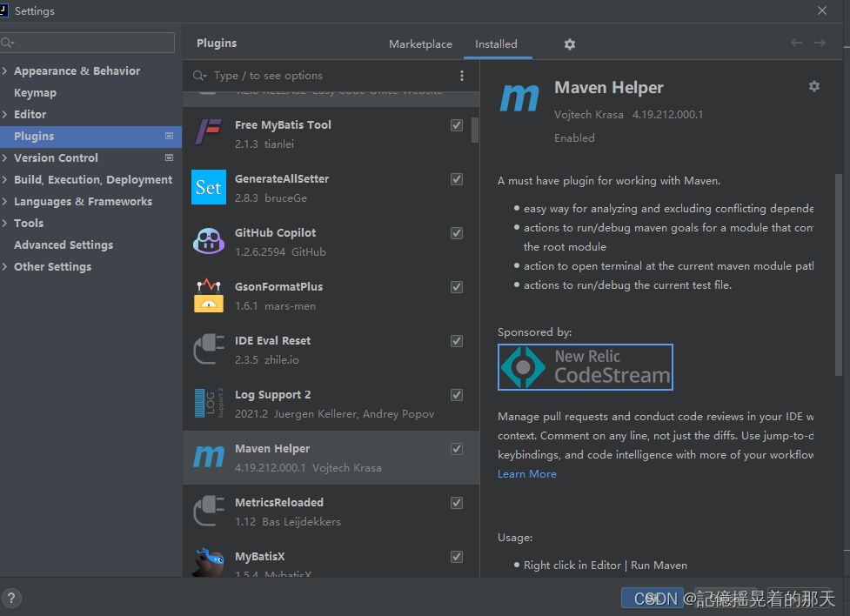Click the IDE Eval Reset plug icon

click(209, 349)
